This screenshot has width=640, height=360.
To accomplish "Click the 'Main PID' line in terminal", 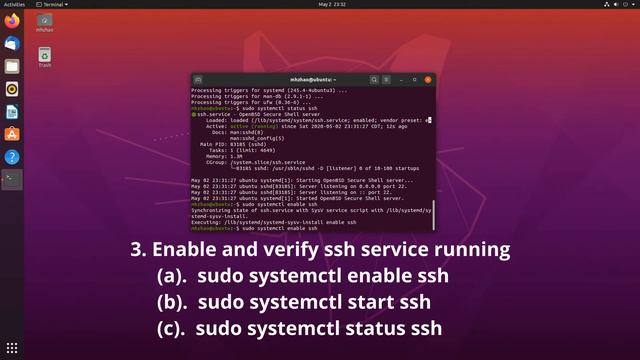I will (233, 144).
